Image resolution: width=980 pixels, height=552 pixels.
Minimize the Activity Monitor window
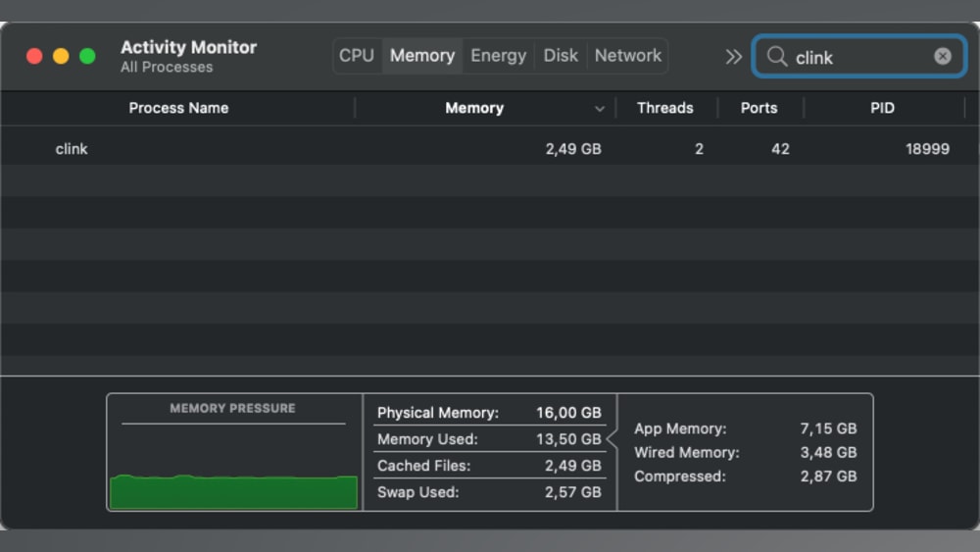(61, 56)
